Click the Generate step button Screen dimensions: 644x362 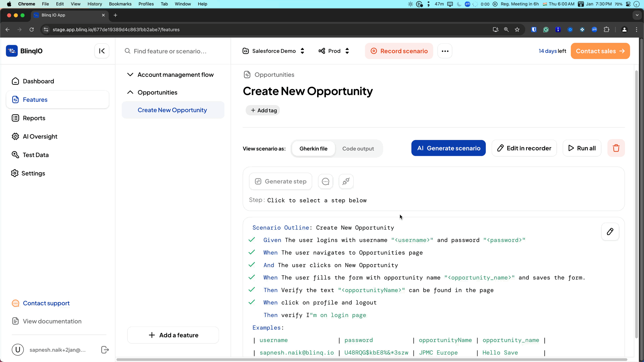(x=280, y=181)
